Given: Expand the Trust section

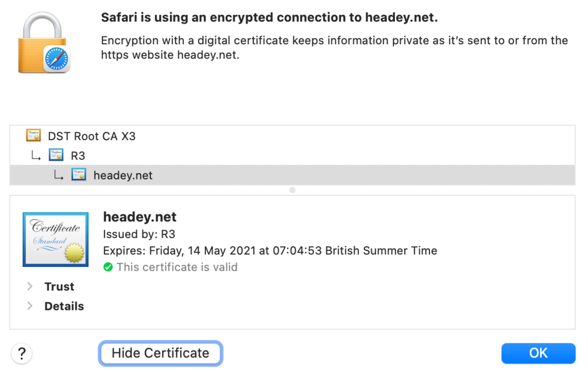Looking at the screenshot, I should [30, 286].
